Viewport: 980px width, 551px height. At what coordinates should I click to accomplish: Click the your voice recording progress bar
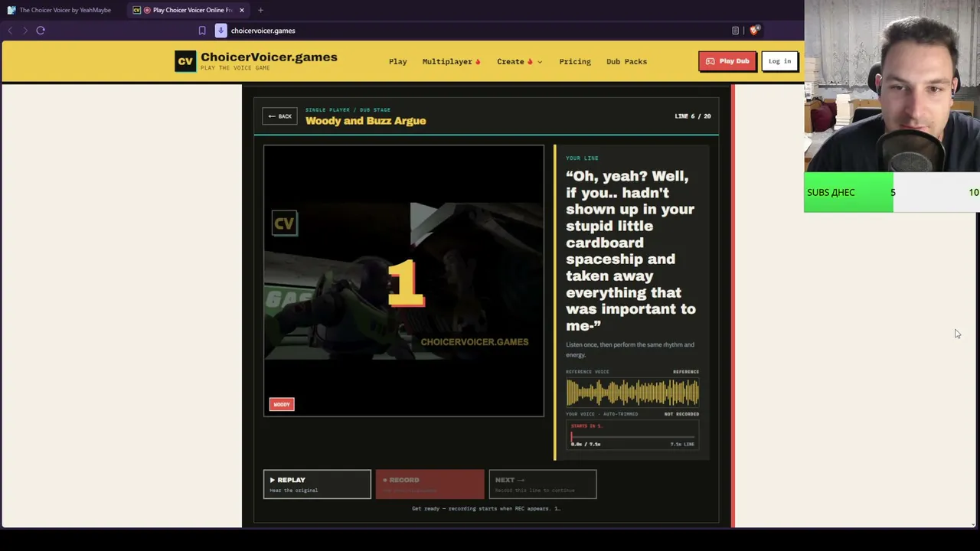click(632, 437)
